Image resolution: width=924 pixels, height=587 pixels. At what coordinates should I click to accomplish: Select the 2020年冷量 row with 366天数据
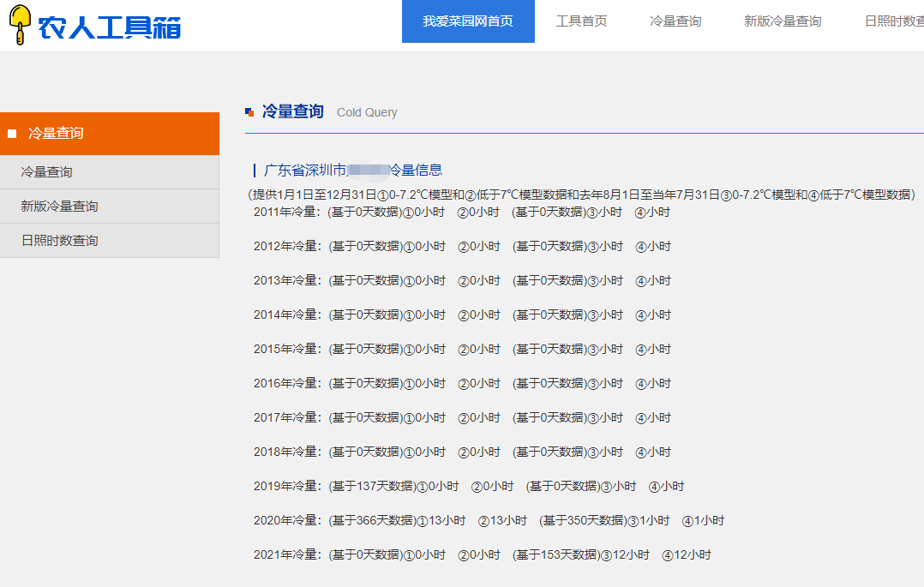pyautogui.click(x=489, y=521)
